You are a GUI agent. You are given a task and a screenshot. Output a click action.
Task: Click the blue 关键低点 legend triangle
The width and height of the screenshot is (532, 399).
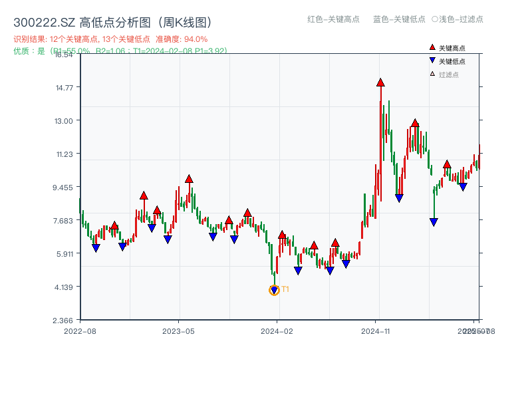[x=432, y=61]
